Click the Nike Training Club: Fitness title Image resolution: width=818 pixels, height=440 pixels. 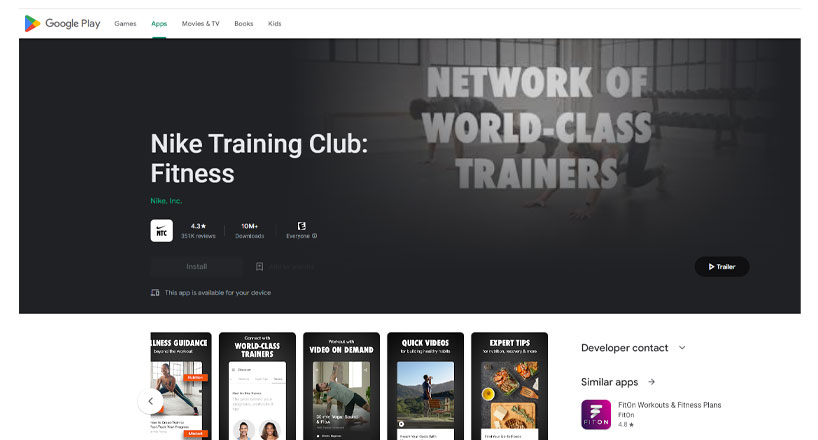tap(259, 159)
